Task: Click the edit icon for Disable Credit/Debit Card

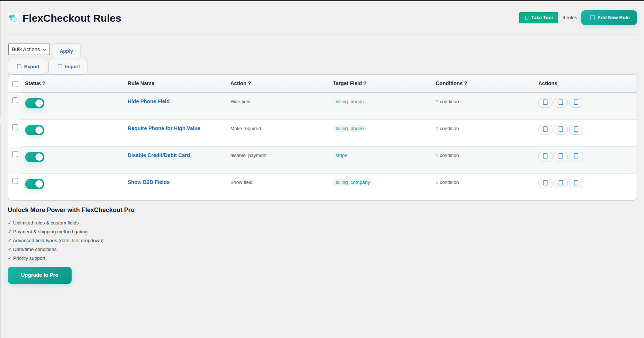Action: coord(545,156)
